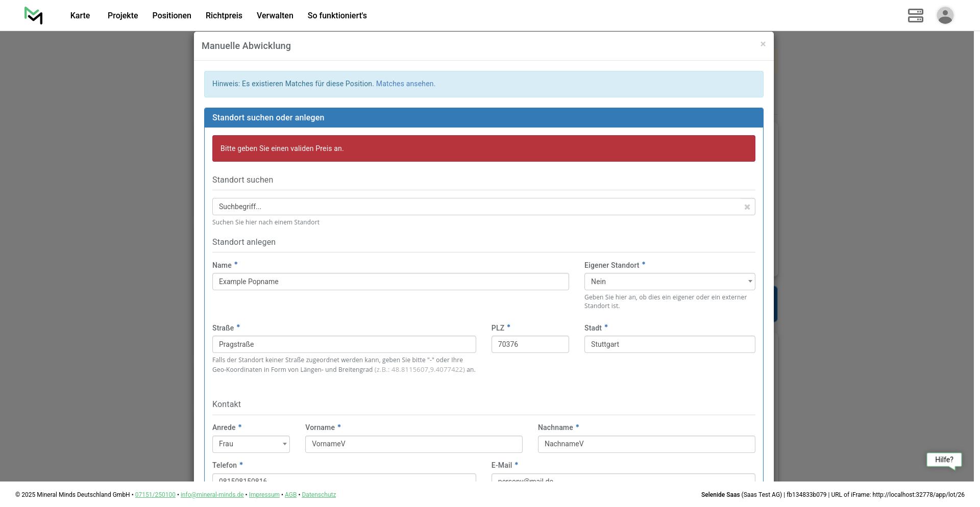Open the Hilfe? help bubble
980x507 pixels.
click(x=944, y=460)
